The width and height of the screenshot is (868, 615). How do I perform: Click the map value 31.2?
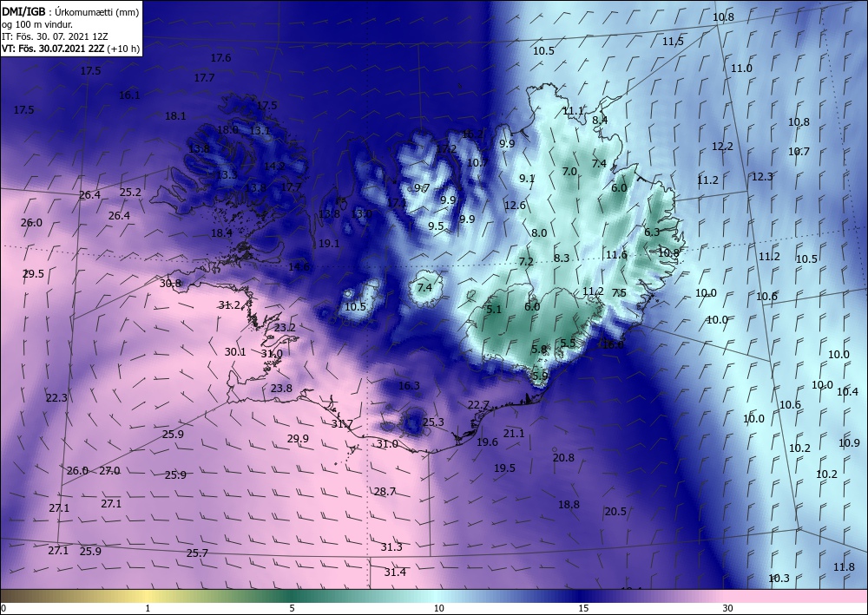[x=229, y=304]
